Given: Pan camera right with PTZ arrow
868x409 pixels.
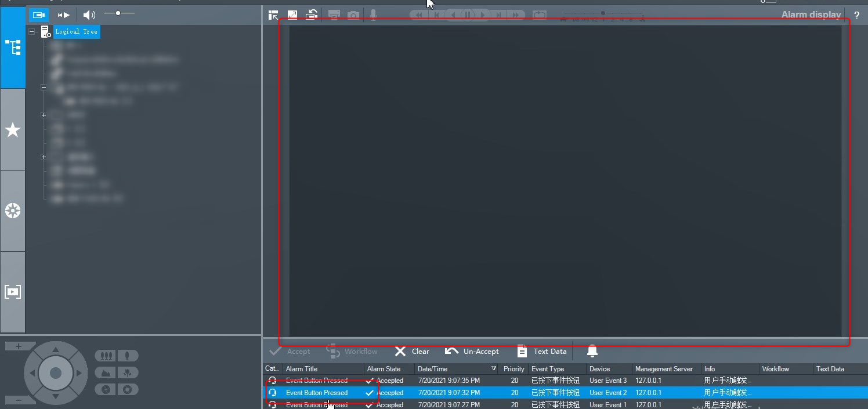Looking at the screenshot, I should [x=79, y=372].
